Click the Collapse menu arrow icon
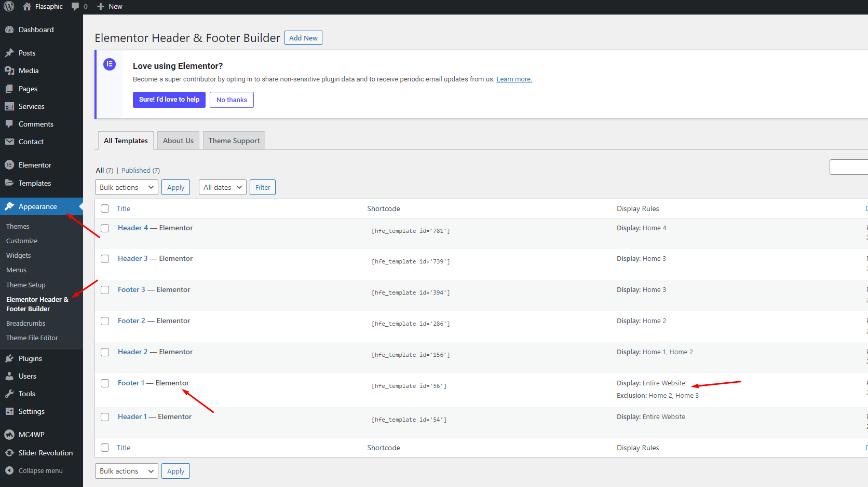 [9, 470]
